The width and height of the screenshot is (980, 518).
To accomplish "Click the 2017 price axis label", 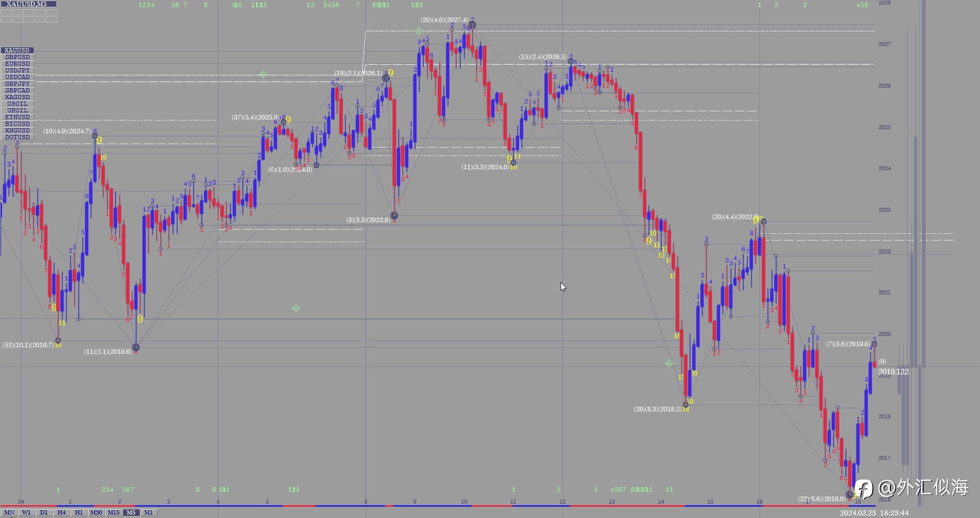I will tap(884, 458).
